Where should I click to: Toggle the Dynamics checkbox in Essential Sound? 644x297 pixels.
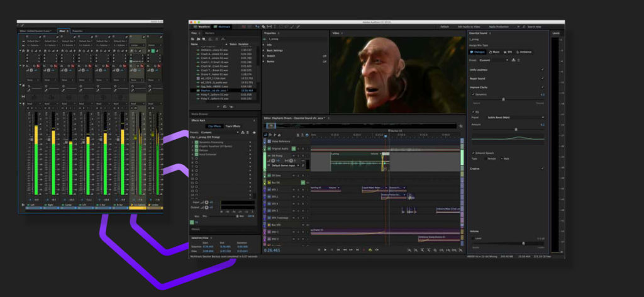[x=473, y=94]
